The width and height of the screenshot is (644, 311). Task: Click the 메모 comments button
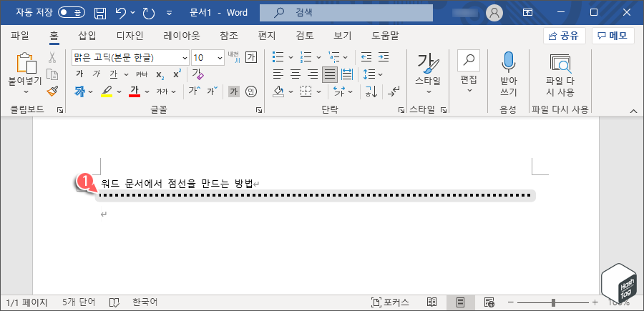point(613,36)
